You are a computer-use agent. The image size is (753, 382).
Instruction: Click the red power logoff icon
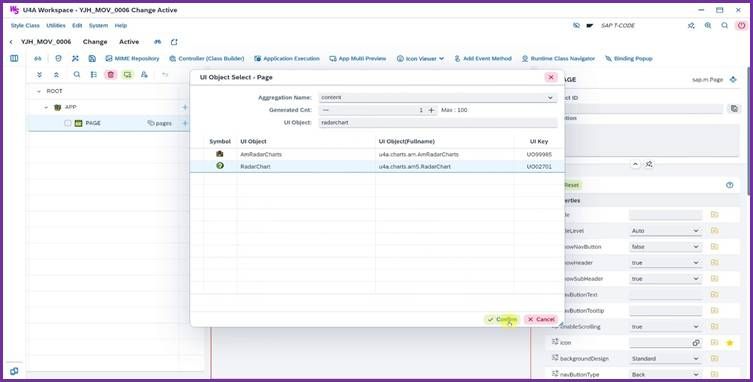point(741,25)
